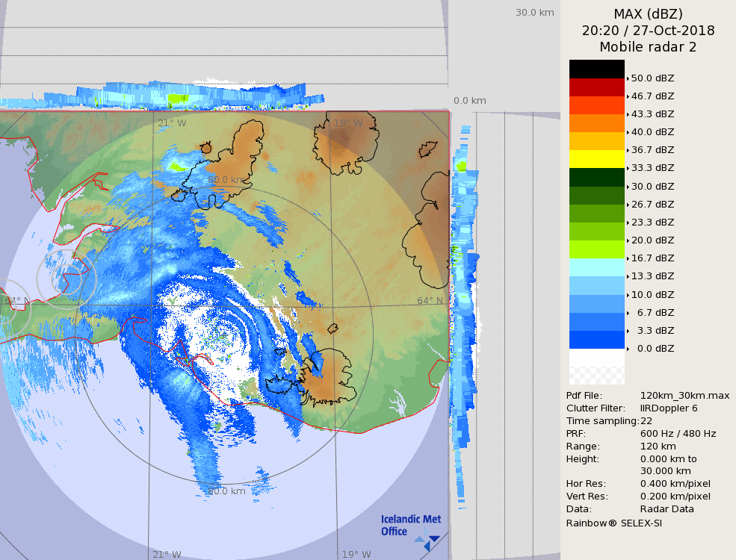
Task: Pick the yellow 33.3 dBZ legend color
Action: (x=596, y=159)
